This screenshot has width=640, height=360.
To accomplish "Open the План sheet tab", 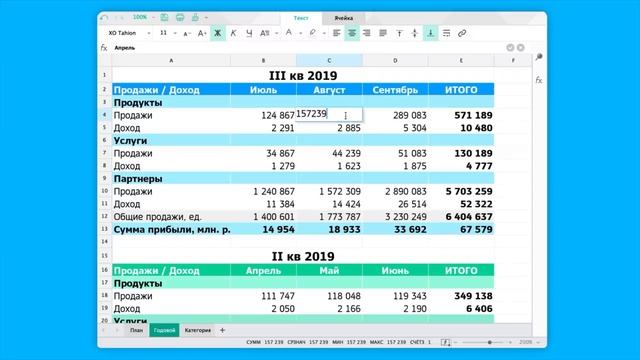I will 136,330.
